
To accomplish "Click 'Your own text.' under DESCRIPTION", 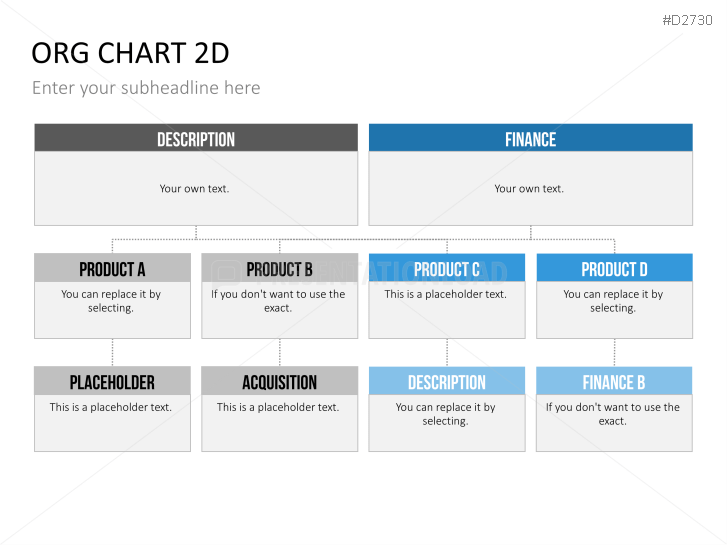I will [x=194, y=189].
